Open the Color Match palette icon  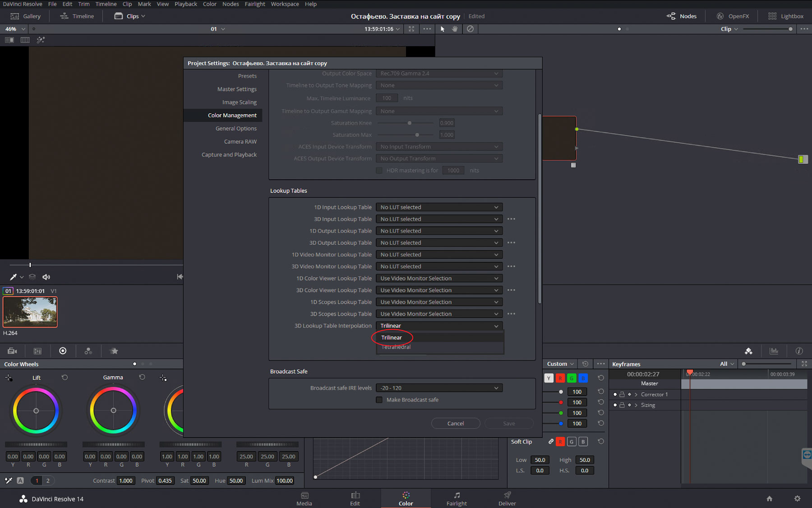37,351
